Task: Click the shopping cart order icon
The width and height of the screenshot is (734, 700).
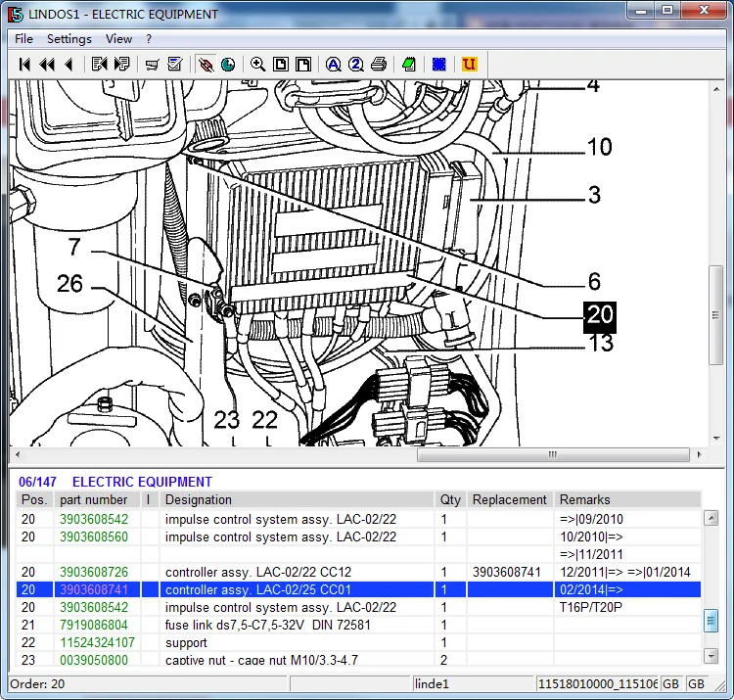Action: 153,65
